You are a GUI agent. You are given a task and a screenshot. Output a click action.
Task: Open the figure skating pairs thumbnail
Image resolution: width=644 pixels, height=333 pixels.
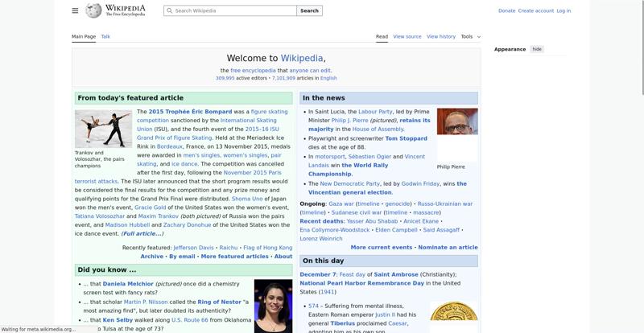(x=103, y=129)
